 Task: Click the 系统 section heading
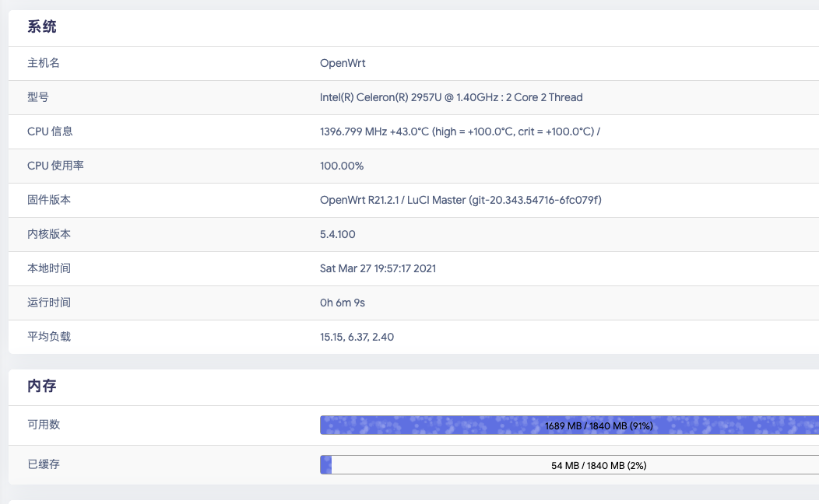click(x=42, y=26)
